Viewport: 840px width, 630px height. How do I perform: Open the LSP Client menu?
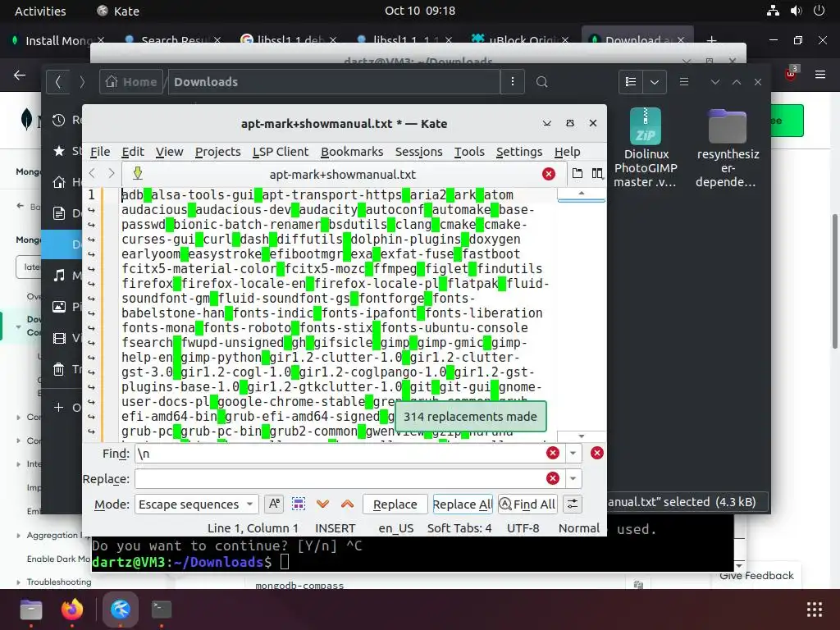click(x=281, y=152)
